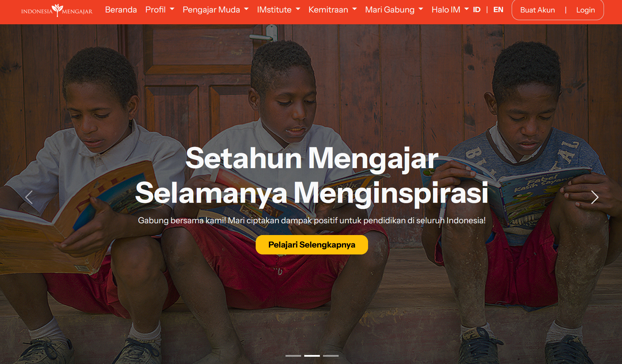Switch language to ID
Image resolution: width=622 pixels, height=364 pixels.
(477, 10)
